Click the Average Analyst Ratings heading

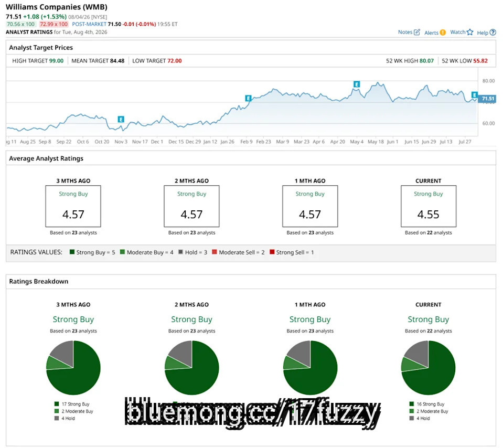point(46,158)
